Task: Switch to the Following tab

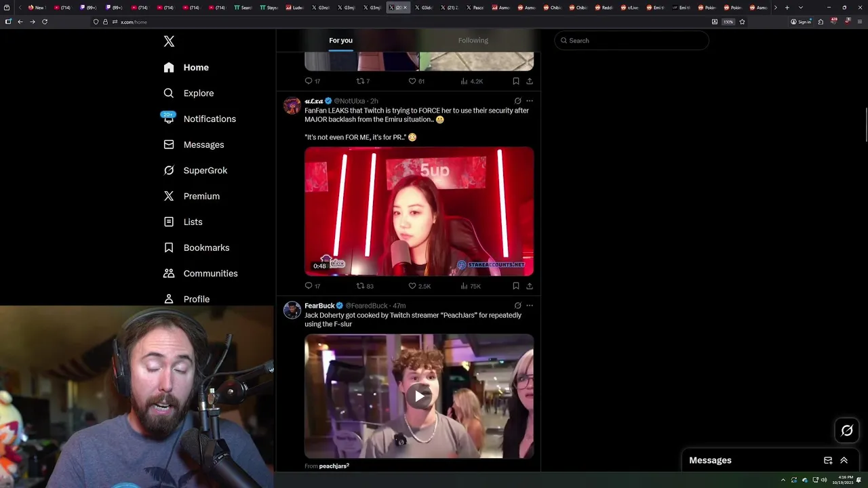Action: coord(473,41)
